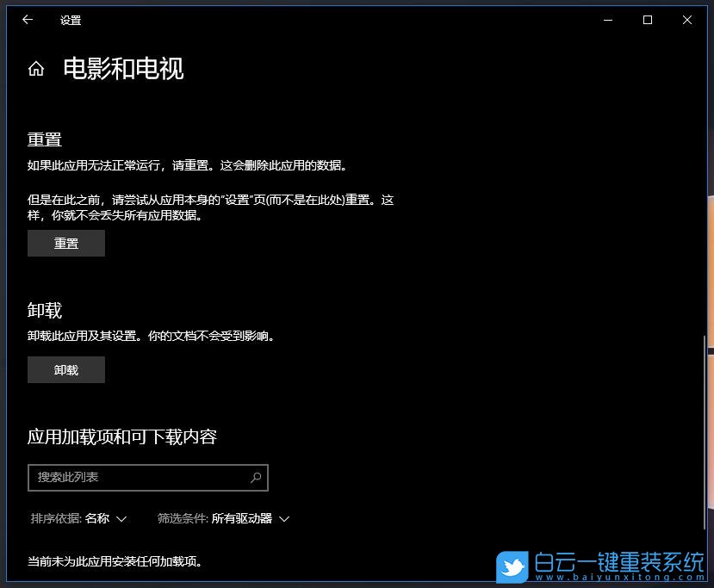
Task: Click the back arrow in the title bar
Action: pos(26,20)
